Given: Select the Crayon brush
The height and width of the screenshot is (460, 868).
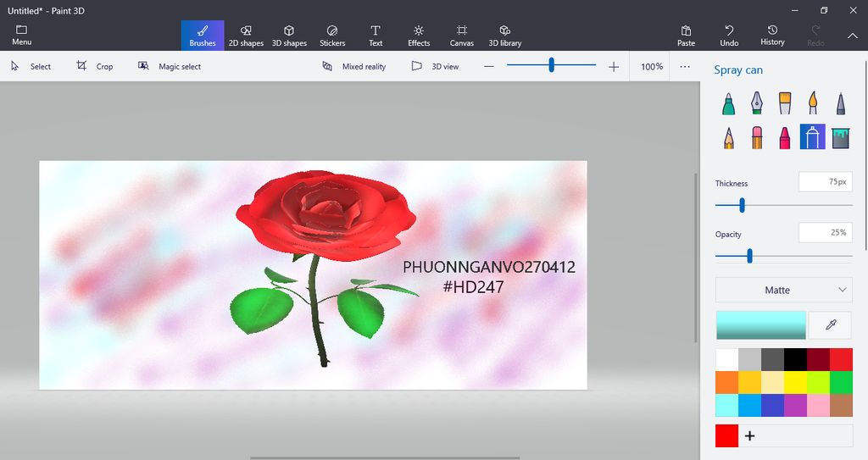Looking at the screenshot, I should [x=785, y=137].
